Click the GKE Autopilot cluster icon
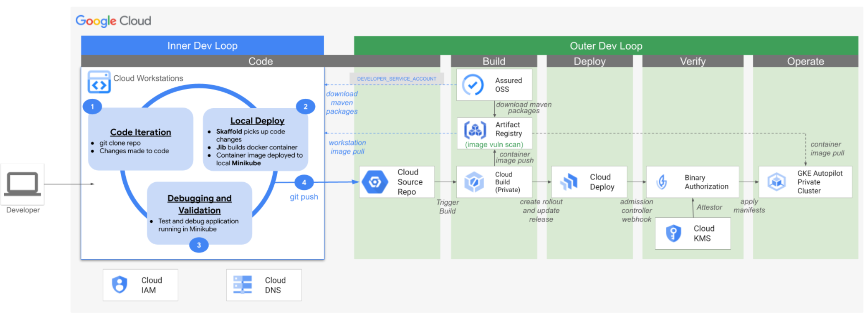This screenshot has width=868, height=317. (777, 182)
